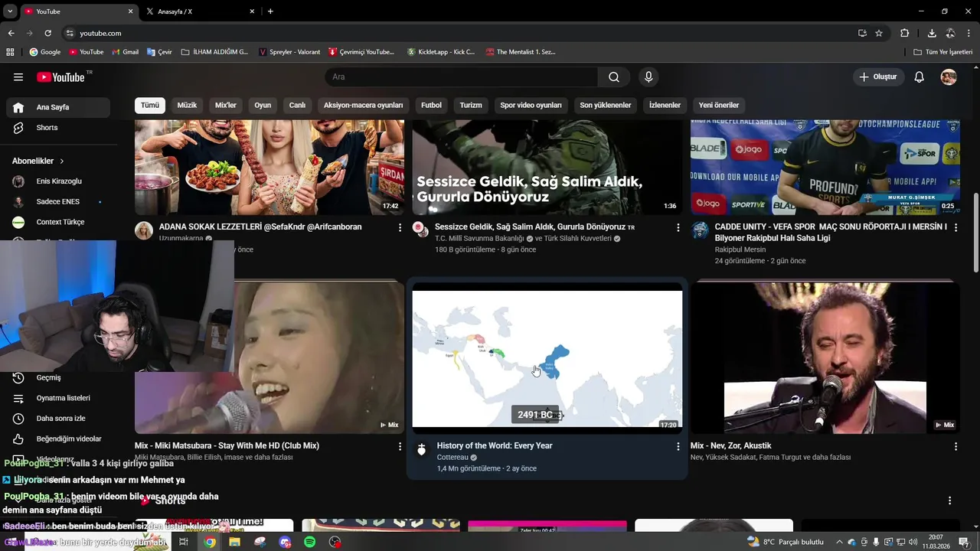Click the ADANA SOKAK LEZZETLERİ video title
This screenshot has width=980, height=551.
(x=260, y=227)
